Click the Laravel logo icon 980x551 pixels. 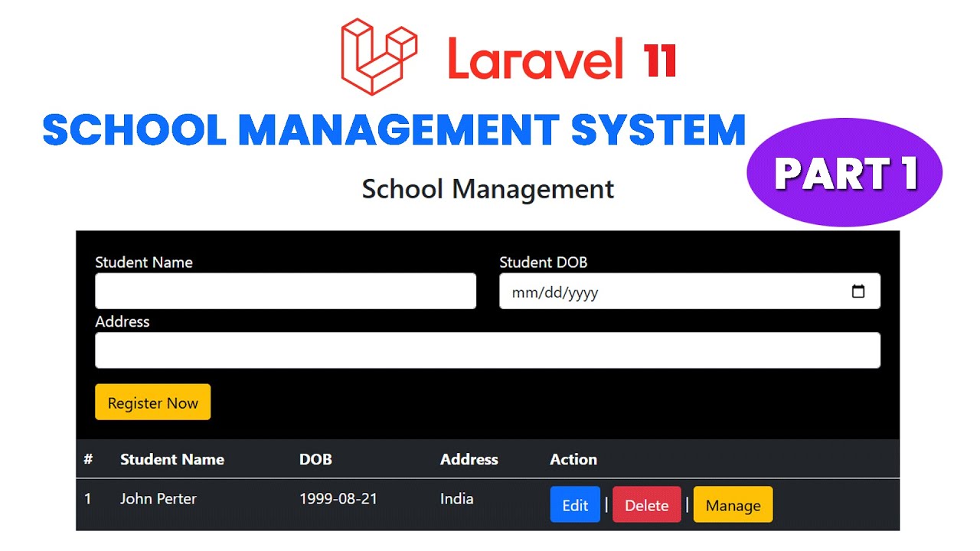pos(379,57)
